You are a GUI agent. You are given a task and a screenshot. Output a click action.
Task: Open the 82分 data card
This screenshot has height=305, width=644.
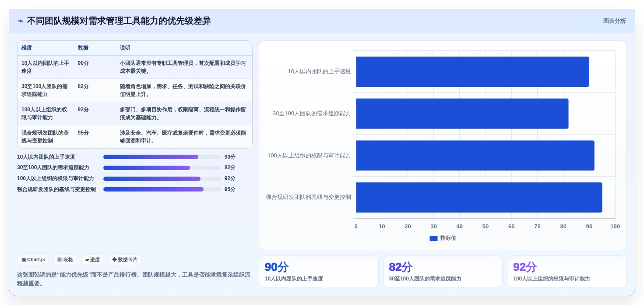tap(443, 272)
